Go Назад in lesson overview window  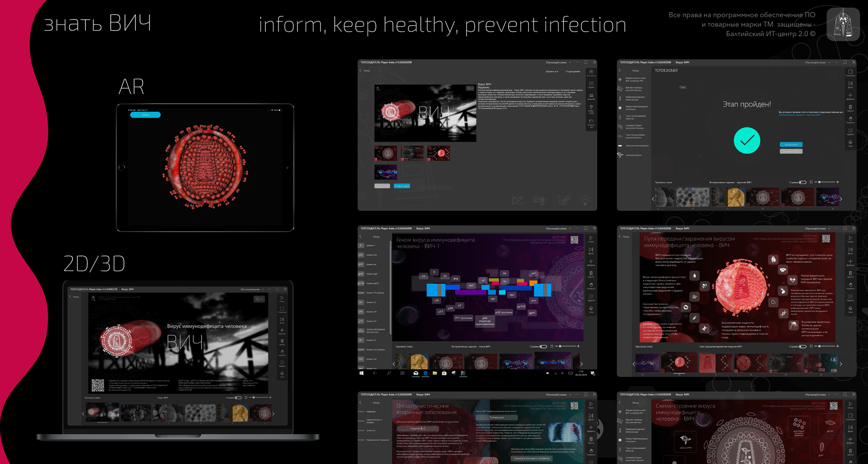(x=364, y=71)
